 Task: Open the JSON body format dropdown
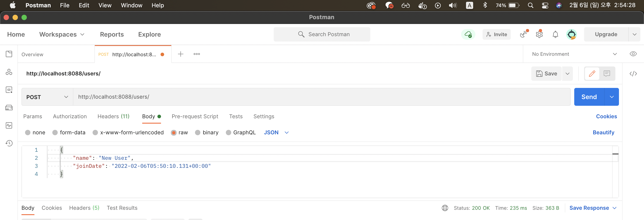(x=276, y=133)
